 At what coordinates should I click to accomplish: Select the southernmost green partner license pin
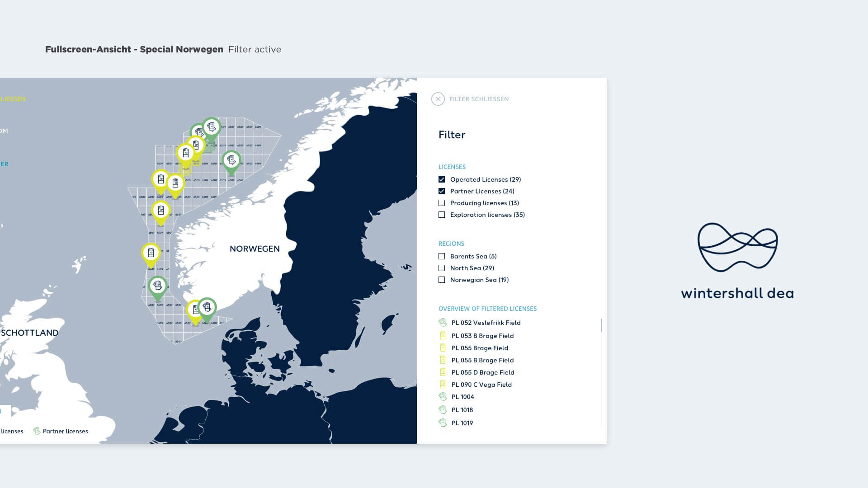[207, 308]
